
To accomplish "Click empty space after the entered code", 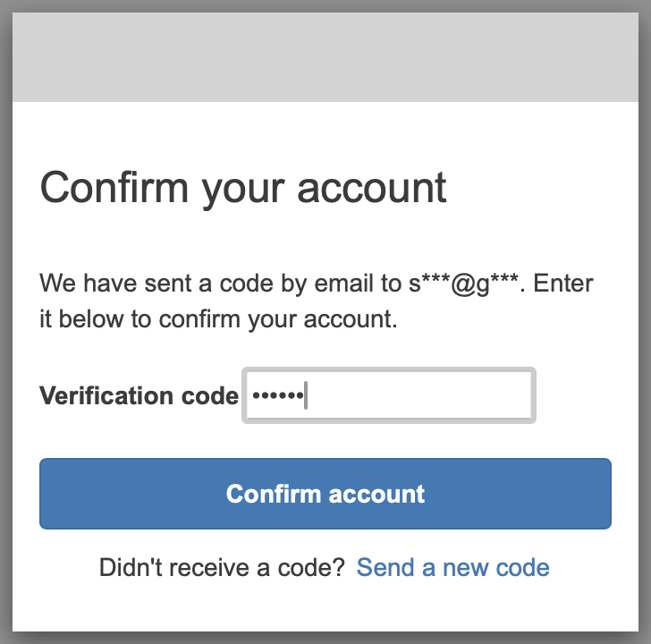I will tap(420, 395).
